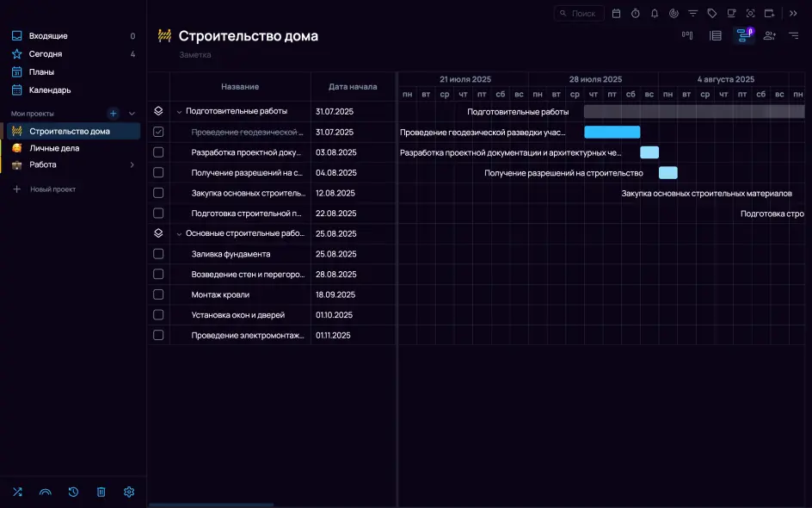Click the plus button next to Мои проекты
This screenshot has height=508, width=812.
click(x=113, y=113)
